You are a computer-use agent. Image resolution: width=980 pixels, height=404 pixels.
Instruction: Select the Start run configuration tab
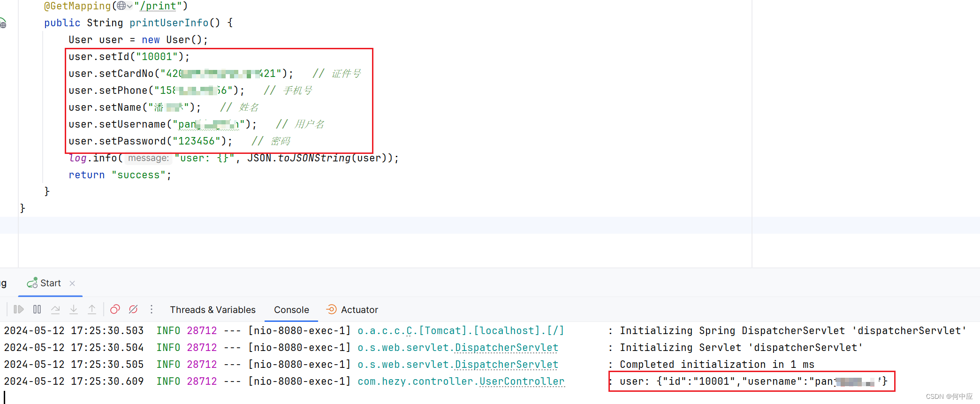[50, 283]
